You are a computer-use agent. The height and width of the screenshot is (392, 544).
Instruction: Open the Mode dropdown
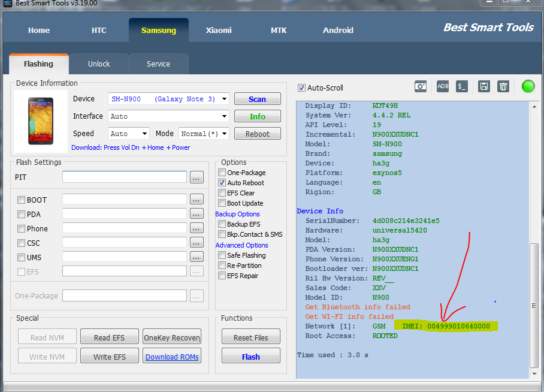[x=225, y=134]
